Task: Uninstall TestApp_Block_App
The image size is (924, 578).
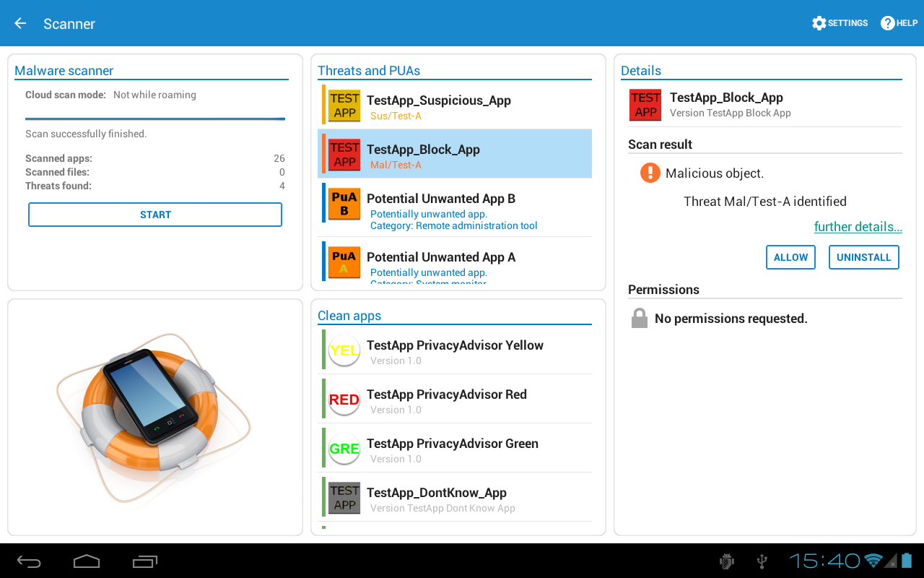Action: point(863,257)
